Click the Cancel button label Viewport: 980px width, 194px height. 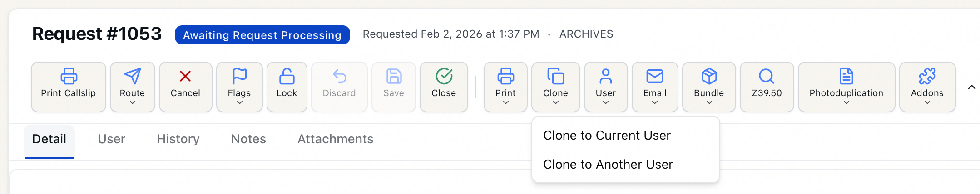click(x=185, y=93)
